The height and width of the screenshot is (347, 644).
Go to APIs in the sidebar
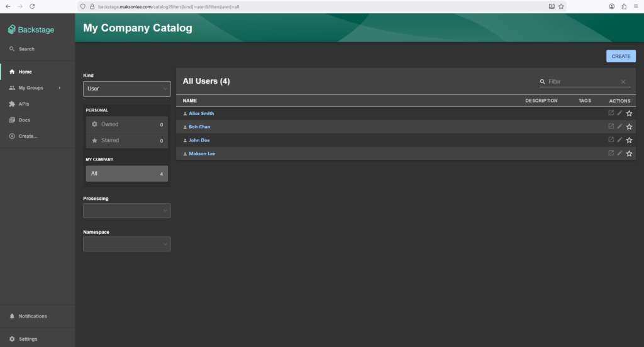(24, 104)
